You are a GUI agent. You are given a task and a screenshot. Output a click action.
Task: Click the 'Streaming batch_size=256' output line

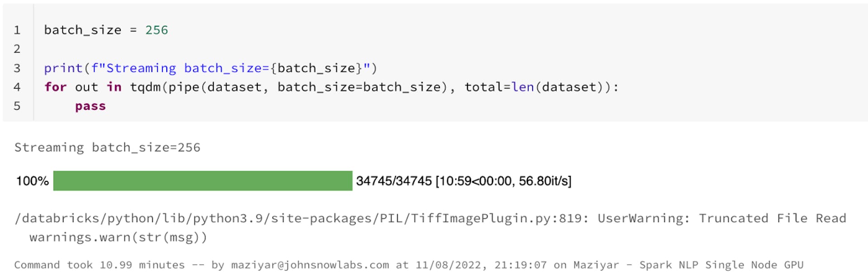click(x=107, y=147)
